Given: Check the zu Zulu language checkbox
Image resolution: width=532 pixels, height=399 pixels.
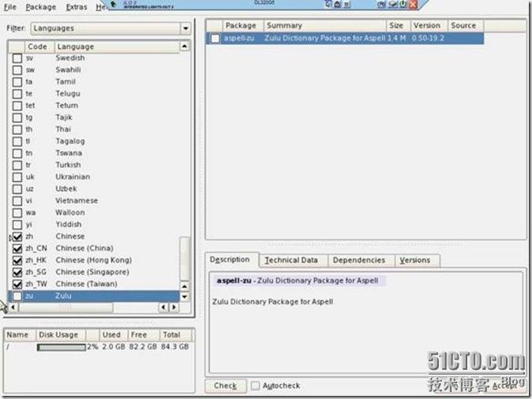Looking at the screenshot, I should pos(17,296).
